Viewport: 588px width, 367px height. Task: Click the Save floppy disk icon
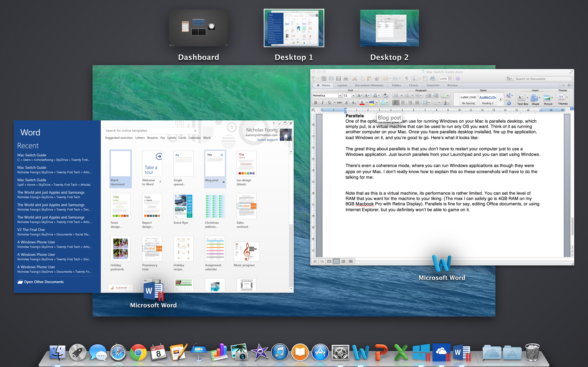(339, 79)
